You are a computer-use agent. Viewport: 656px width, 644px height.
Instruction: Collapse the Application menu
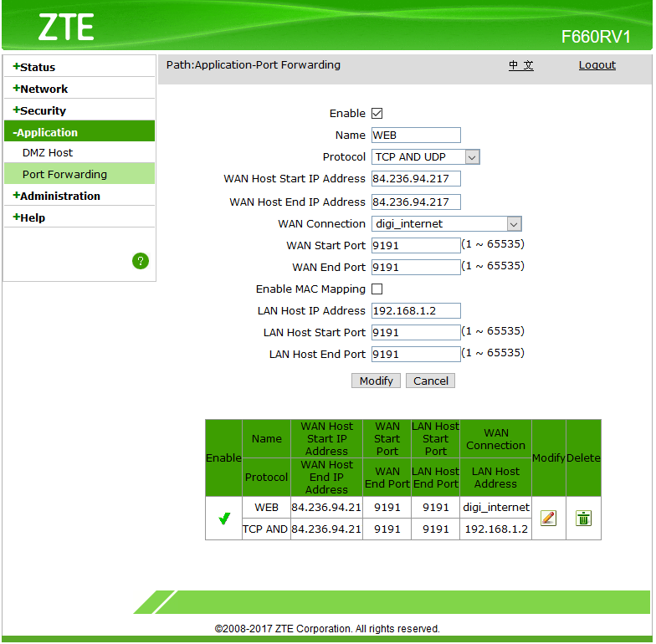click(79, 132)
